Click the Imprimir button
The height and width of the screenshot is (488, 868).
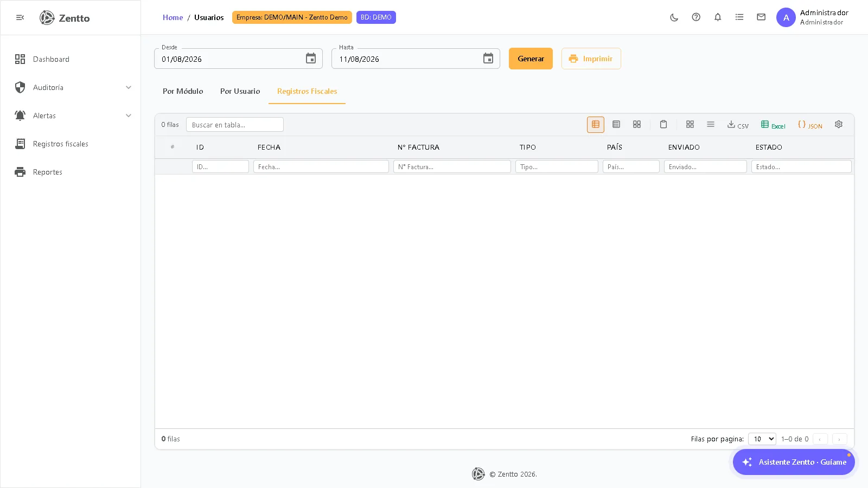591,59
